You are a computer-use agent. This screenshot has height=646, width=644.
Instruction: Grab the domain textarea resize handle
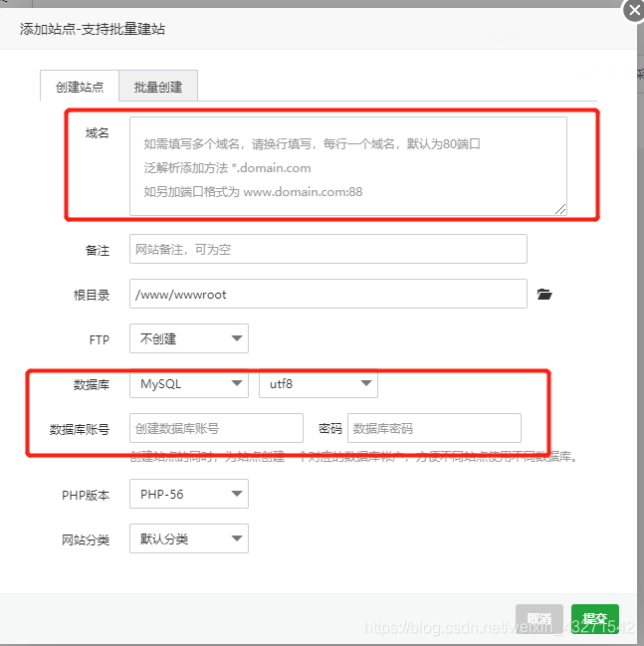pyautogui.click(x=560, y=209)
